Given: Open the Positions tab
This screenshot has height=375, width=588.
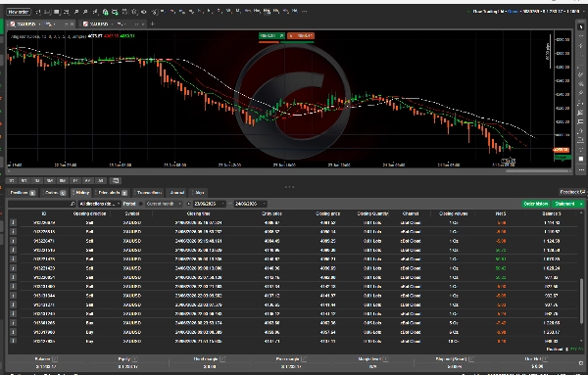Looking at the screenshot, I should point(23,193).
